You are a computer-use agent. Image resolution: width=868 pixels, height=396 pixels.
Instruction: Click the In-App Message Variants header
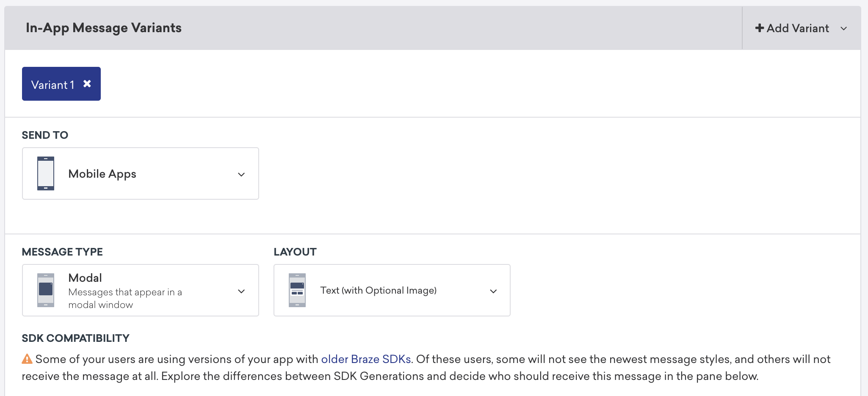click(103, 27)
